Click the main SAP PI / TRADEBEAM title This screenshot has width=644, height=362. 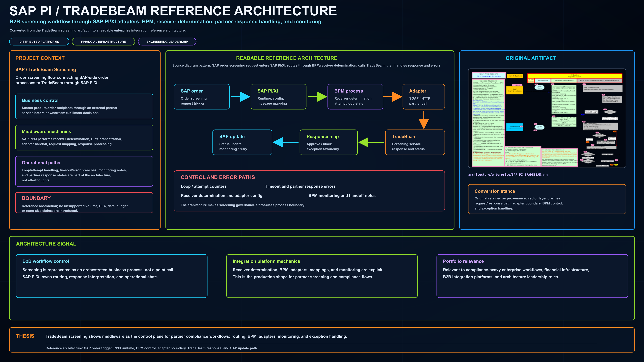coord(173,11)
